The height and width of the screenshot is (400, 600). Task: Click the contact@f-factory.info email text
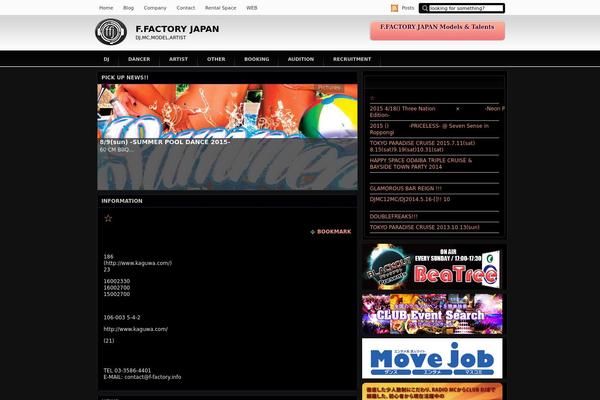click(153, 377)
